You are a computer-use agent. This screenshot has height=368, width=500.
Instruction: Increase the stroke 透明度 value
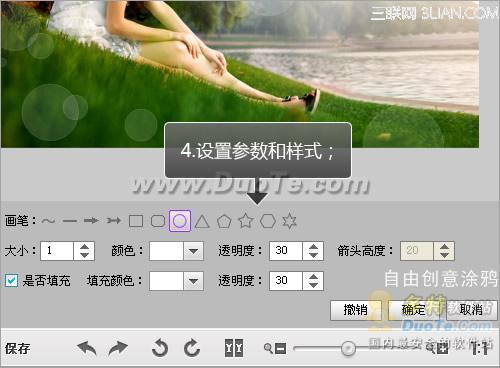point(313,247)
